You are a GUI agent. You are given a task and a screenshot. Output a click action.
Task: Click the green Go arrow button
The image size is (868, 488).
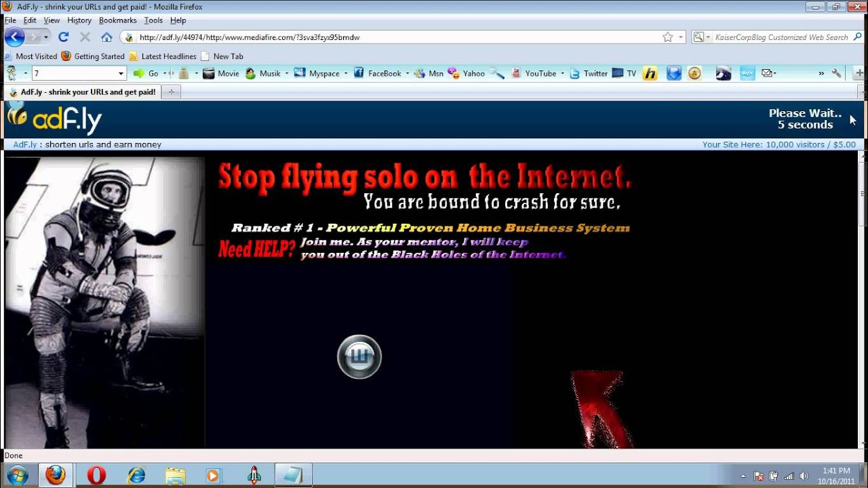[x=146, y=73]
